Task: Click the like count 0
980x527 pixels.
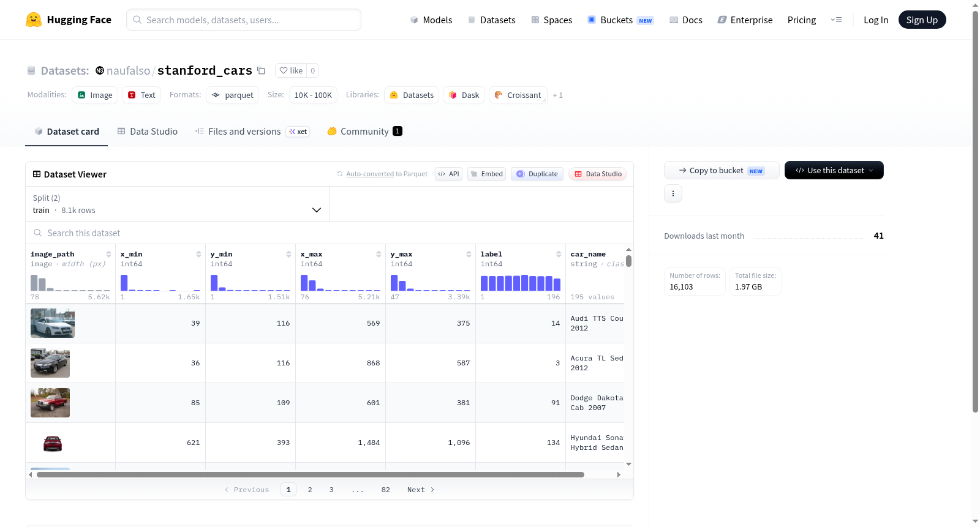Action: (x=312, y=70)
